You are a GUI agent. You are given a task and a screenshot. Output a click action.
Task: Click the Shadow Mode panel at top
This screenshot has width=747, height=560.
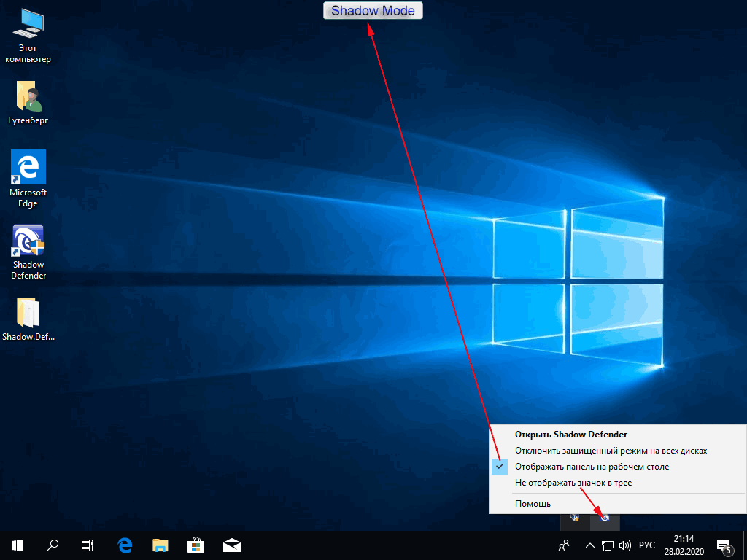pyautogui.click(x=373, y=10)
